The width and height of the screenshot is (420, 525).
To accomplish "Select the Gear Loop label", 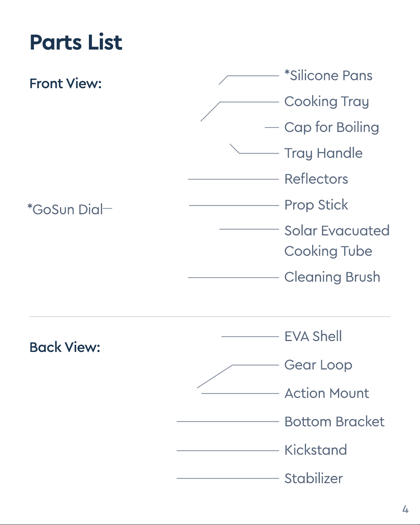I will pos(318,365).
